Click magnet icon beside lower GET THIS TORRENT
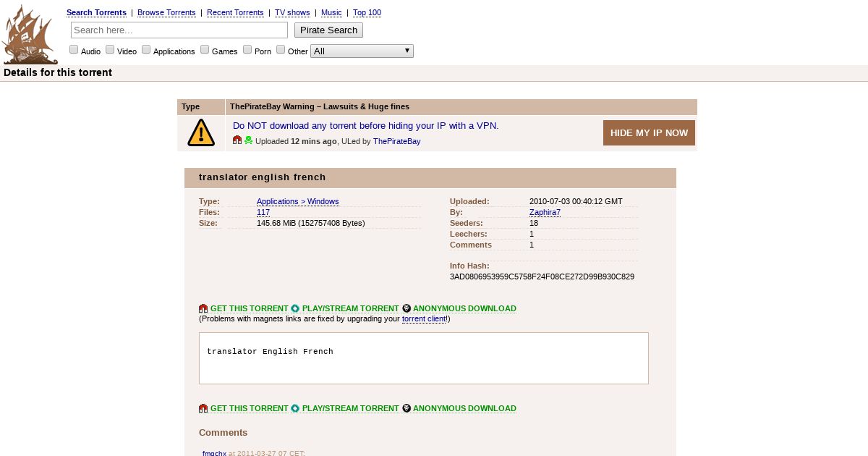Screen dimensions: 868x456 click(203, 408)
